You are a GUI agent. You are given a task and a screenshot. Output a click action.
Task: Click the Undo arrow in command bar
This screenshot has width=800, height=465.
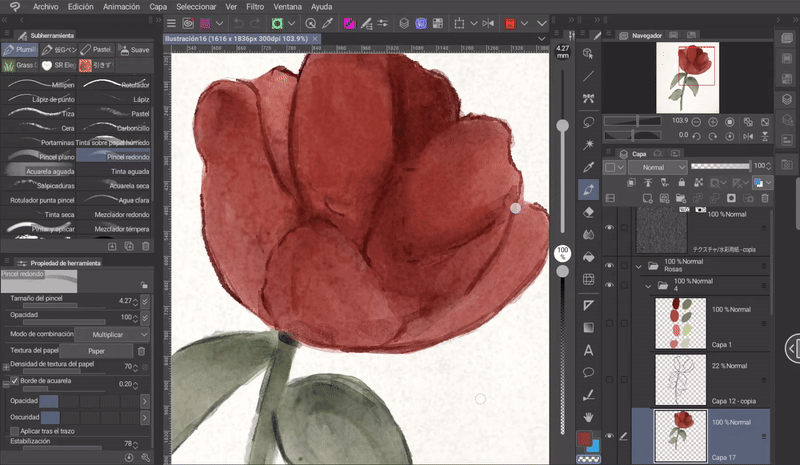240,23
